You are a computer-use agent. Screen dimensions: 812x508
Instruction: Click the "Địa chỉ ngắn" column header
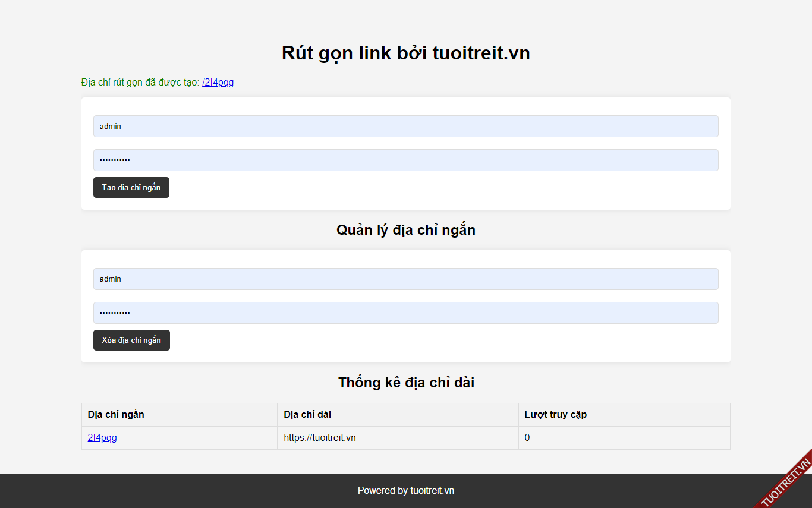coord(116,414)
